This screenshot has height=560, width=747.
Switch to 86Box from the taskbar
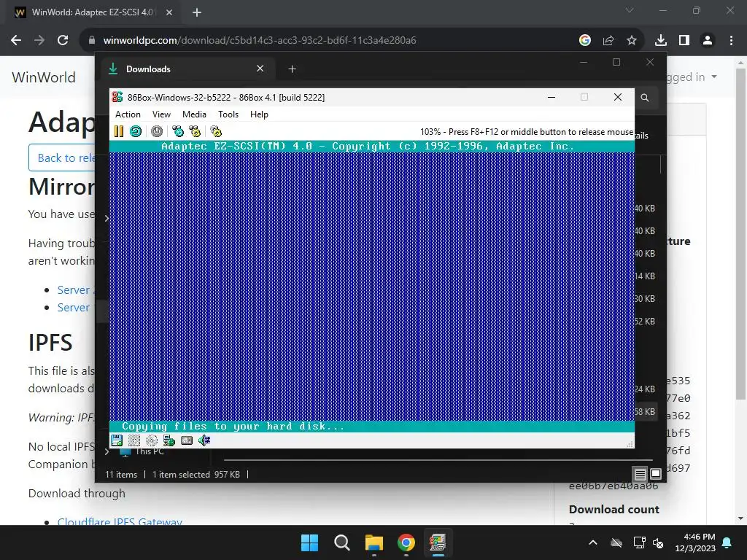click(438, 542)
